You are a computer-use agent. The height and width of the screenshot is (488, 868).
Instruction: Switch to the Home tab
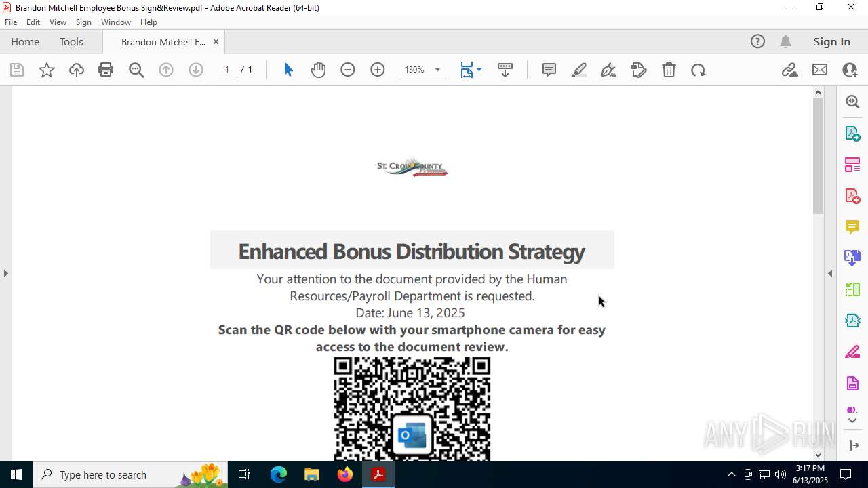[x=25, y=41]
